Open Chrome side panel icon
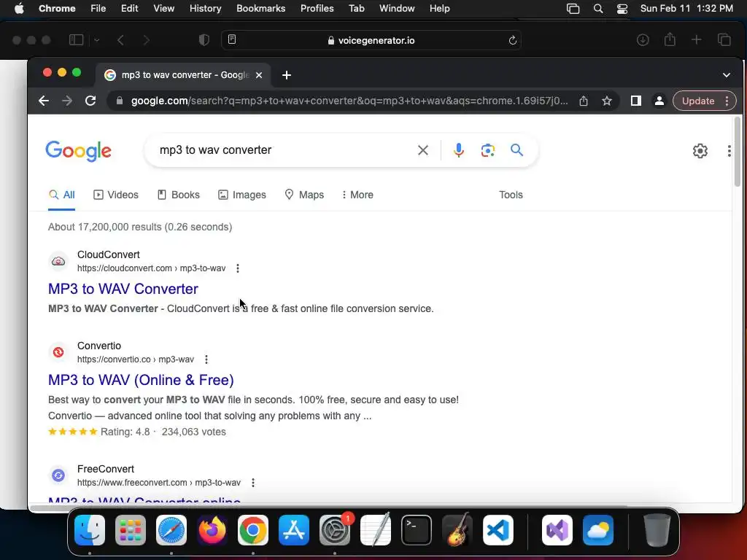 [636, 101]
